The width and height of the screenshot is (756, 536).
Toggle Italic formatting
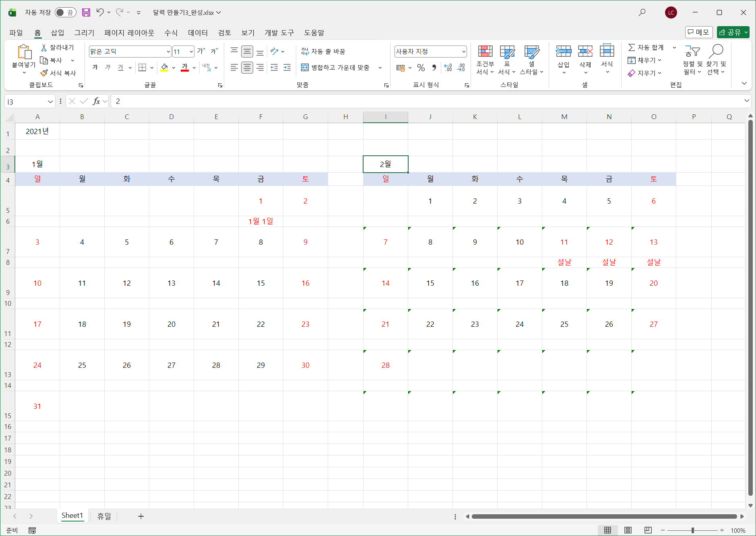108,68
